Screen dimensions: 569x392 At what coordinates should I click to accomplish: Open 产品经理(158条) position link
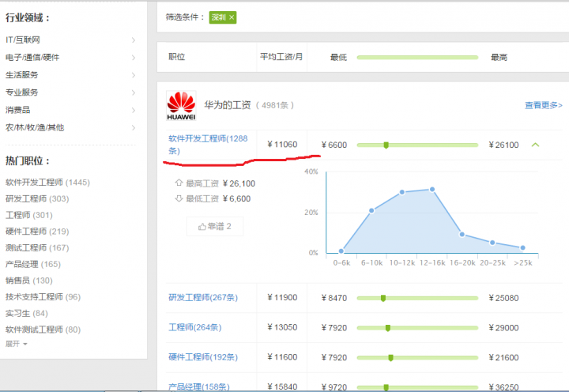199,387
